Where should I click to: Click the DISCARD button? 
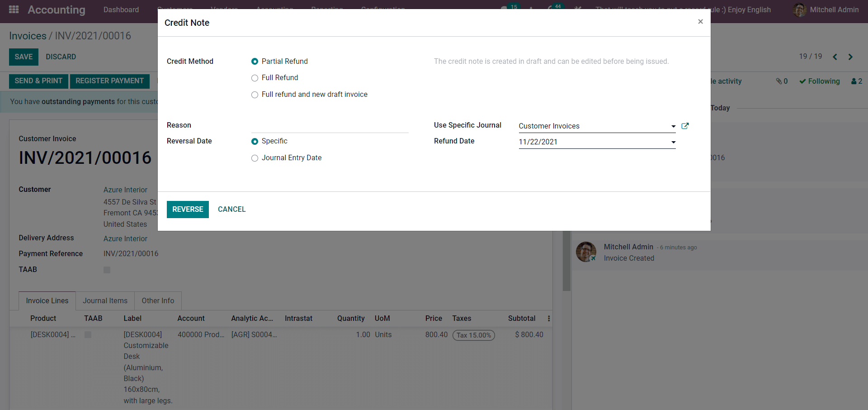(61, 57)
